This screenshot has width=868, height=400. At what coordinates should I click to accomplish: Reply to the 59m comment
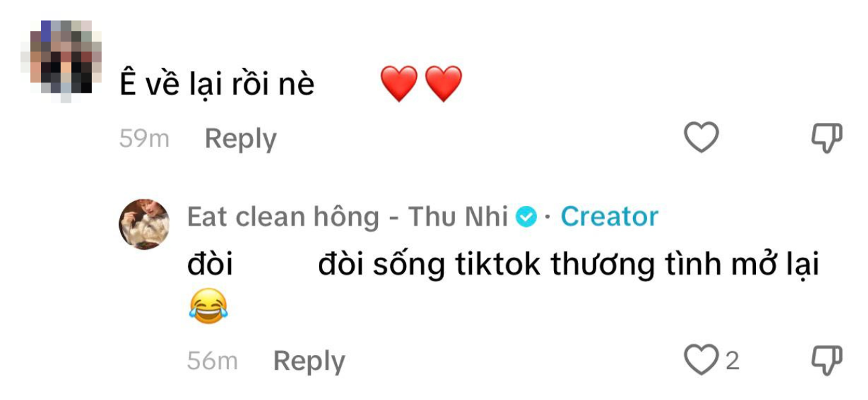pos(240,139)
